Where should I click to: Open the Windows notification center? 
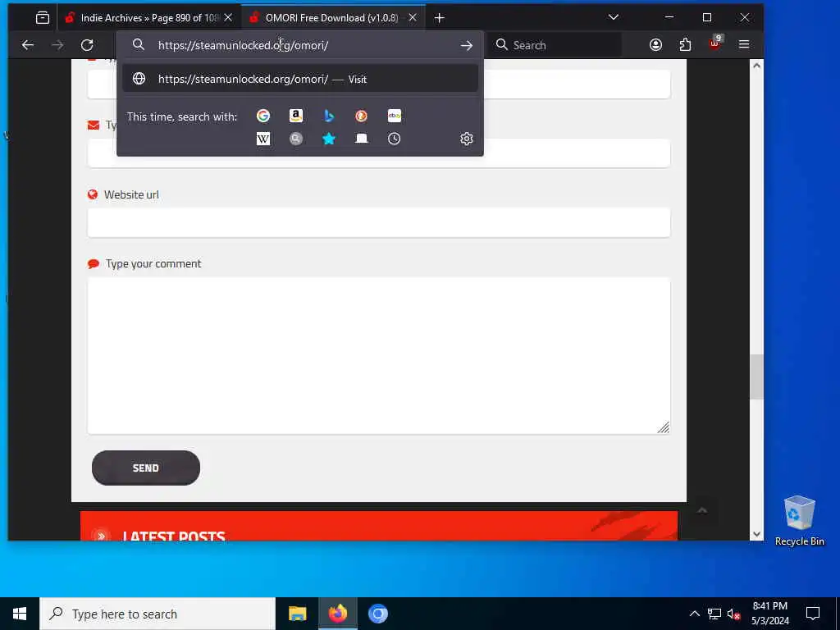coord(813,614)
